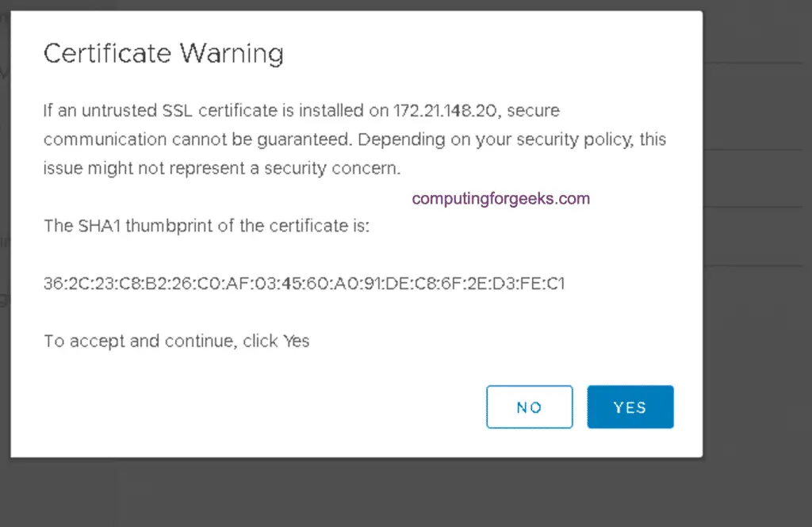Accept the certificate with YES button
The height and width of the screenshot is (527, 812).
630,407
